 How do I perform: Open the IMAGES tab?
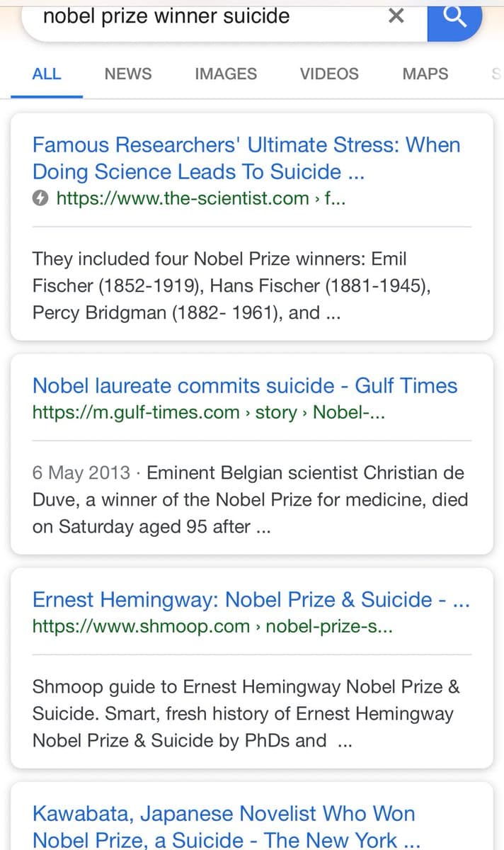pos(226,74)
